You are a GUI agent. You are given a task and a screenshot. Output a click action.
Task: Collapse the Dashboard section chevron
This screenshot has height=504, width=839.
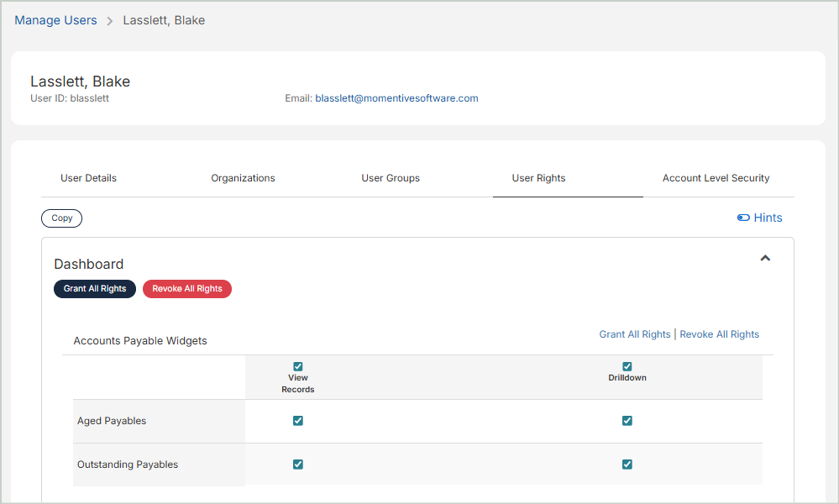coord(765,258)
